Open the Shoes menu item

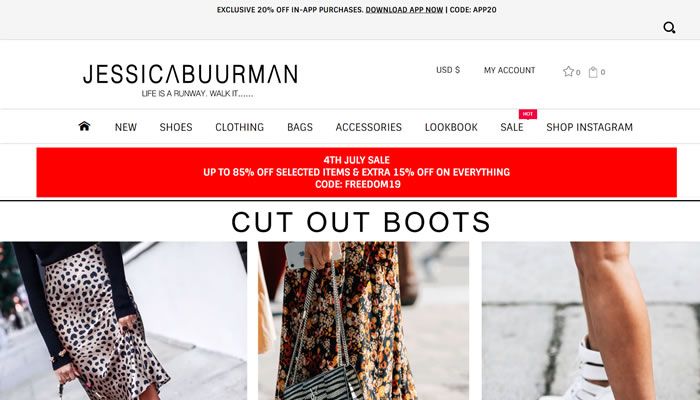[x=176, y=127]
